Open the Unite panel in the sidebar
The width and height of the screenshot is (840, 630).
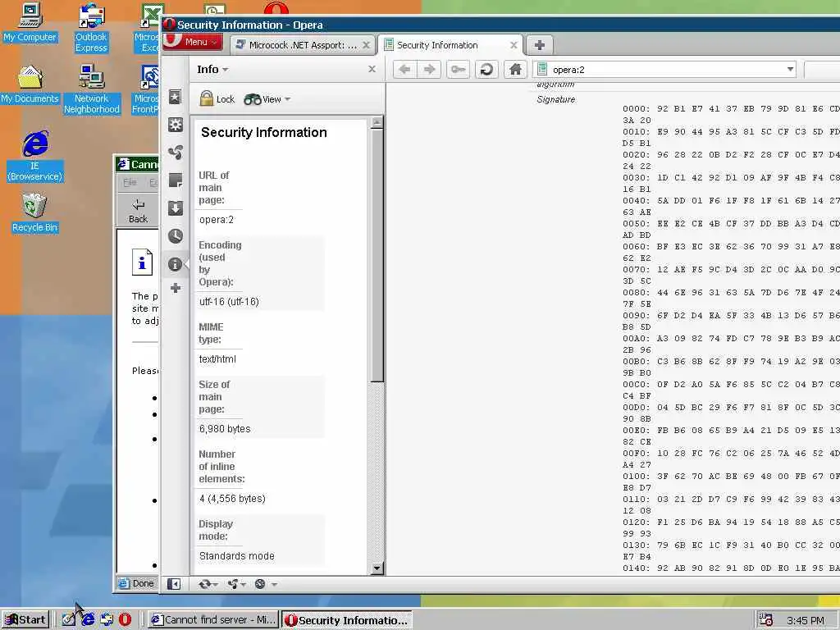tap(176, 153)
